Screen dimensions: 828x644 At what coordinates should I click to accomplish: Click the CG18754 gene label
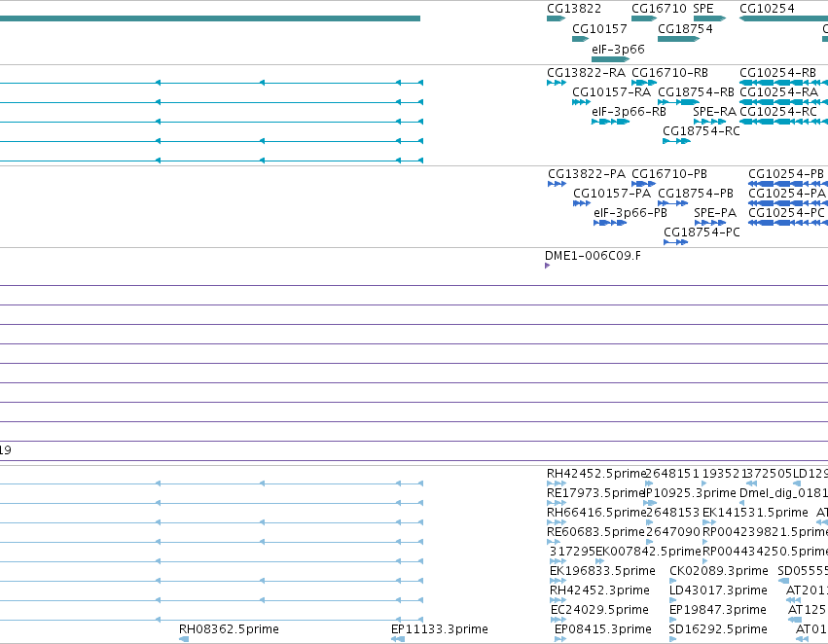[x=685, y=29]
